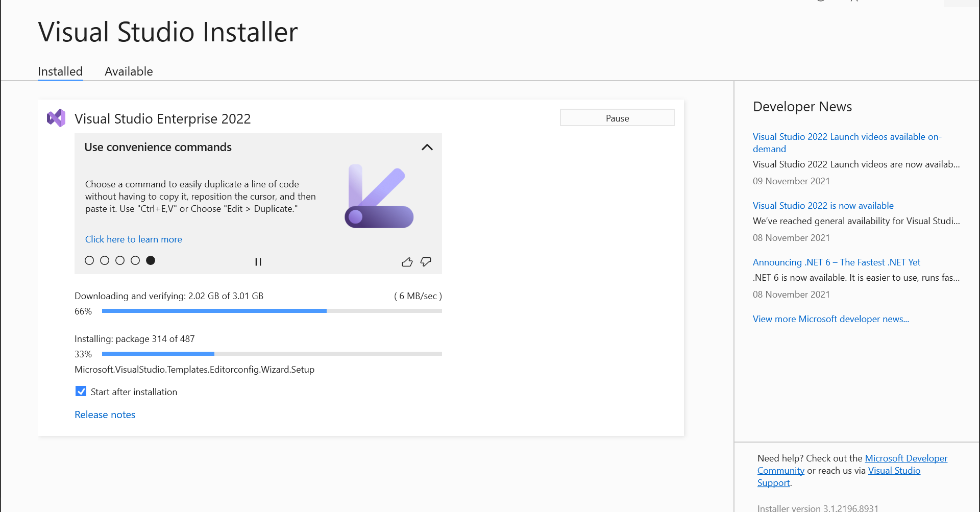Click 'Visual Studio Enterprise 2022' product title
This screenshot has width=980, height=512.
pos(163,119)
